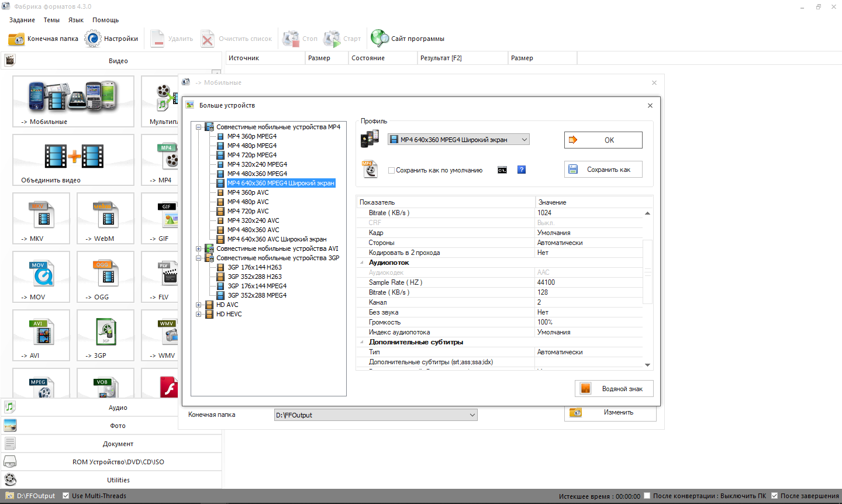Open the Помощь menu
This screenshot has width=842, height=504.
coord(105,20)
